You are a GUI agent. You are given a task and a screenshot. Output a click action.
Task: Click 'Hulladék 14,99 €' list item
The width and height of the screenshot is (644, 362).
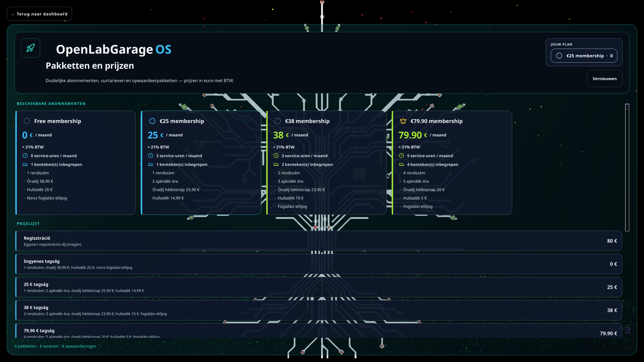coord(168,198)
